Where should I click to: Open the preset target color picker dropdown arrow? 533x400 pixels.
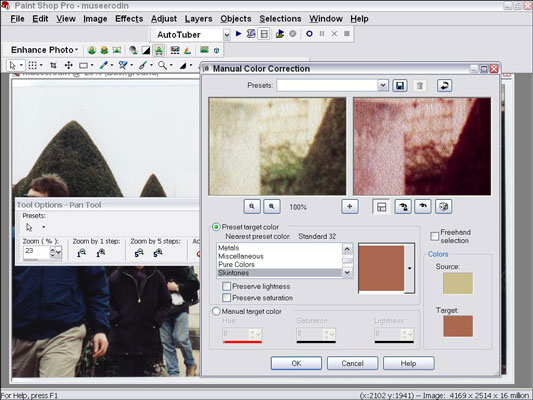click(x=410, y=268)
